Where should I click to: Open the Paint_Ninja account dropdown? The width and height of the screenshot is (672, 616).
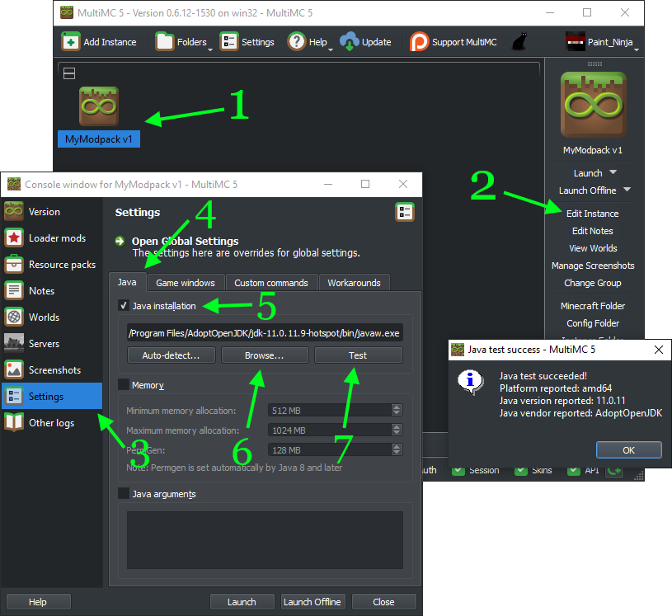(637, 50)
